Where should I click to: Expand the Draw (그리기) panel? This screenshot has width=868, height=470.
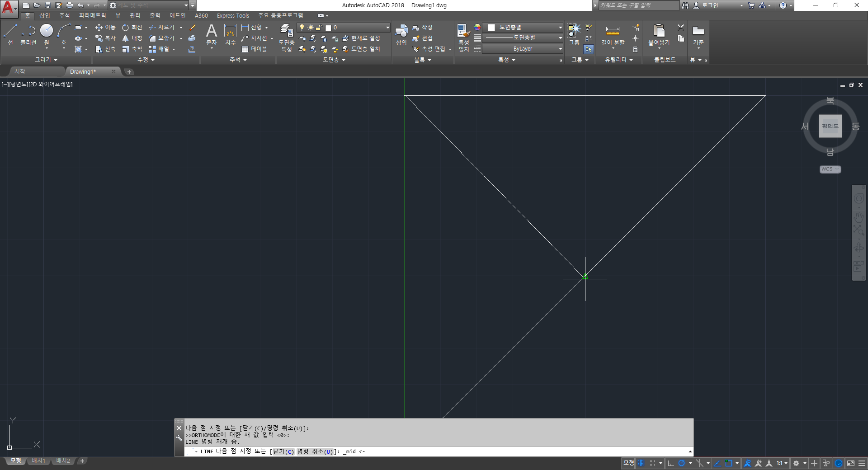46,60
